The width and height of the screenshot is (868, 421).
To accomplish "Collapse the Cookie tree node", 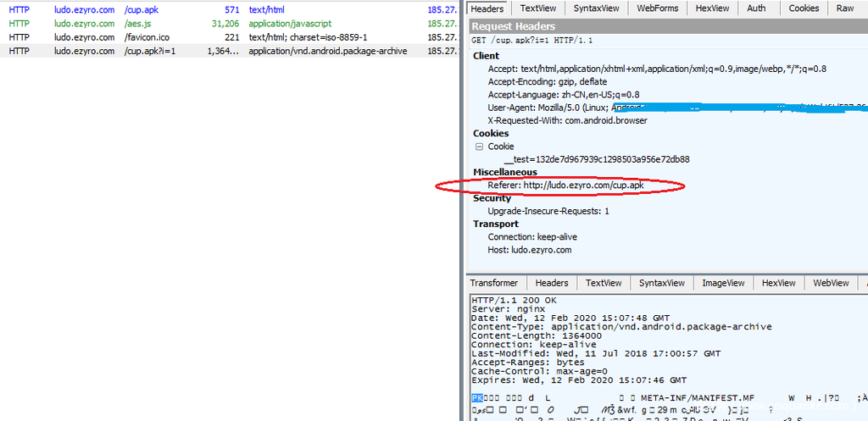I will pyautogui.click(x=479, y=147).
